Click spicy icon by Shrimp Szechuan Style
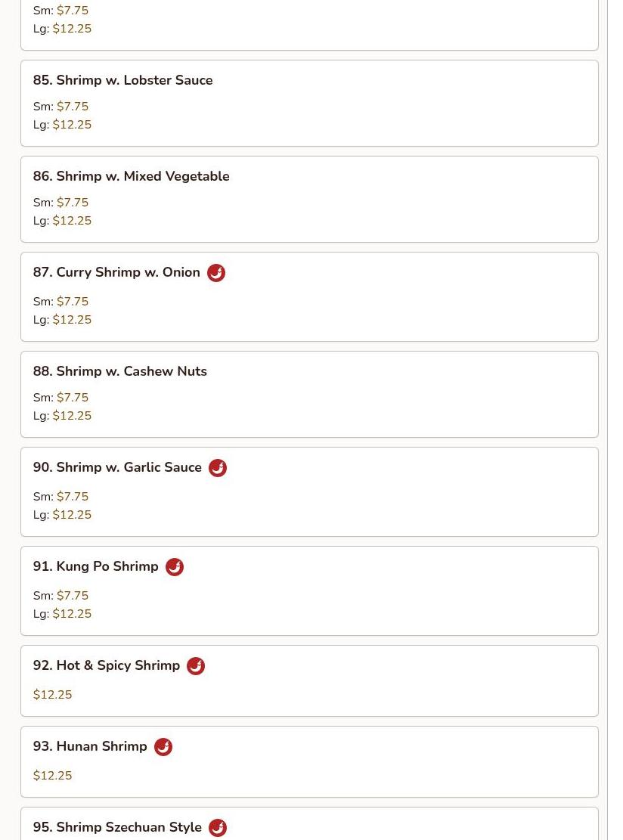Screen dimensions: 623x840 click(218, 828)
